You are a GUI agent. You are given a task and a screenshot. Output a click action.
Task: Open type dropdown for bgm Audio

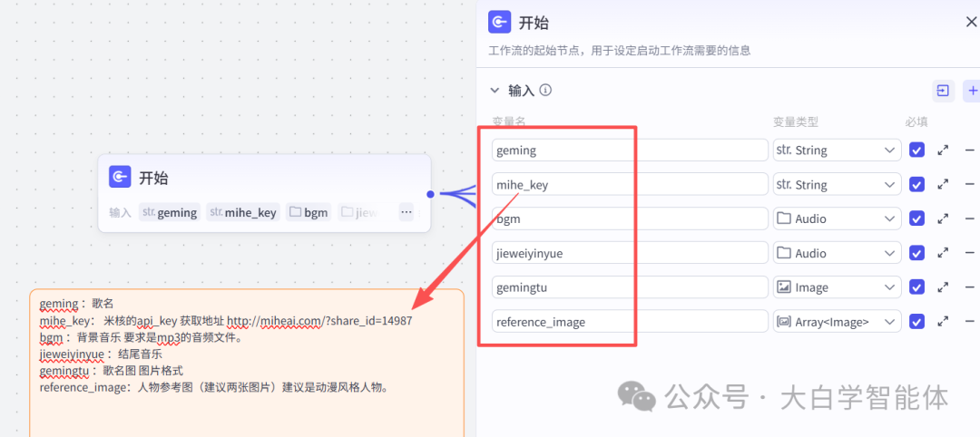pyautogui.click(x=837, y=218)
